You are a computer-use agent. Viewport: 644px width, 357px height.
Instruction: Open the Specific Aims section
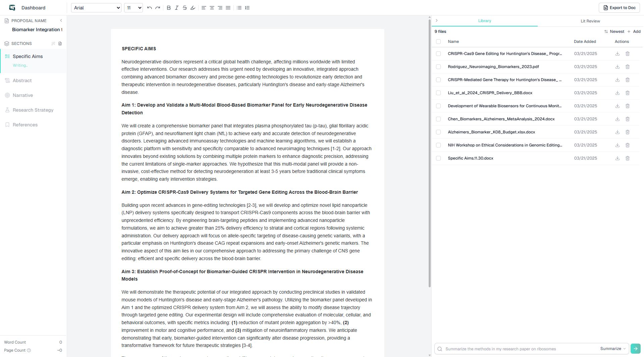33,60
